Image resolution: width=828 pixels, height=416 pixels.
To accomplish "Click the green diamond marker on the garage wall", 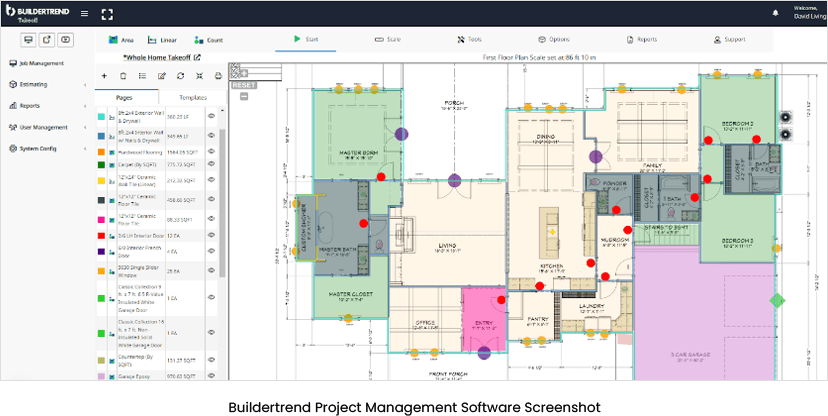I will pyautogui.click(x=777, y=300).
